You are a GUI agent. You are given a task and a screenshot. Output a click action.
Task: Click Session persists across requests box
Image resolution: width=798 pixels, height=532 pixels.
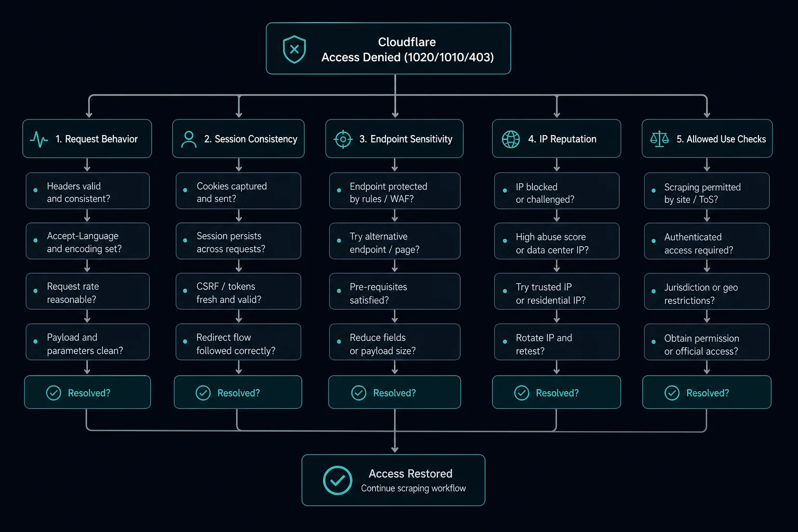click(238, 241)
